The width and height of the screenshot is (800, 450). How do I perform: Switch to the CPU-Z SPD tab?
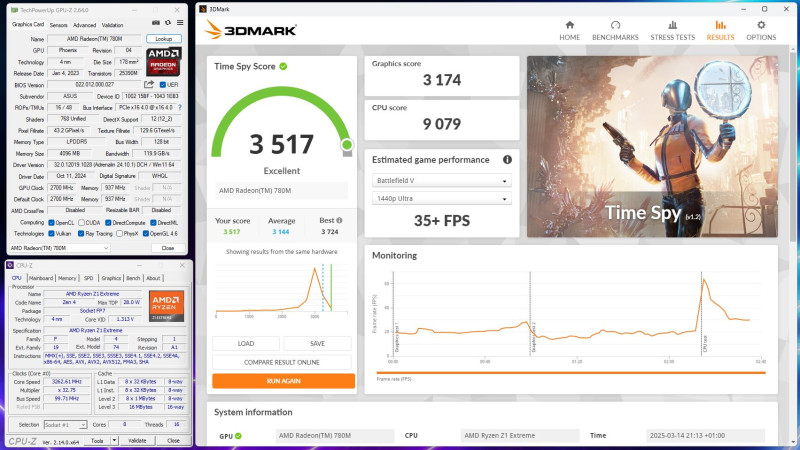coord(89,278)
